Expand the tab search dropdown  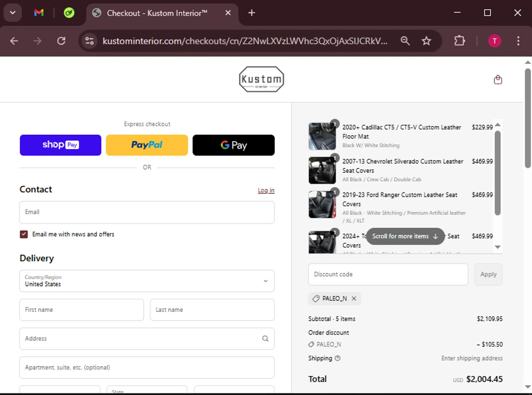[x=12, y=13]
